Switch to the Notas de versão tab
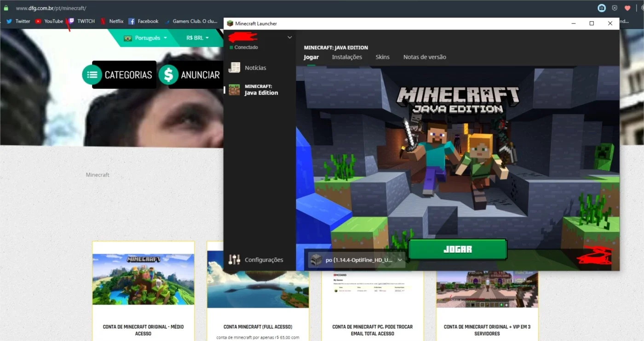Screen dimensions: 644x341 pyautogui.click(x=425, y=57)
